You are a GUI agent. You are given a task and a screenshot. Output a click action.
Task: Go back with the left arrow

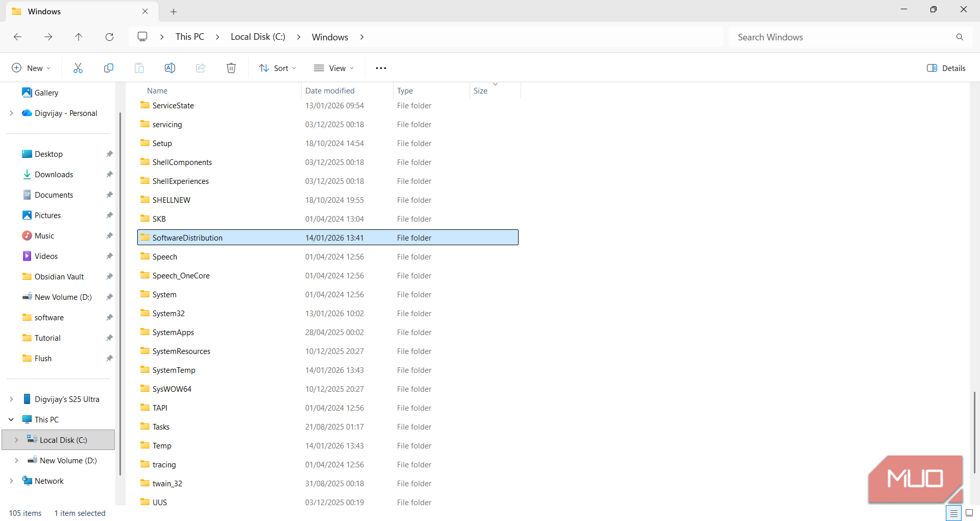(x=17, y=37)
